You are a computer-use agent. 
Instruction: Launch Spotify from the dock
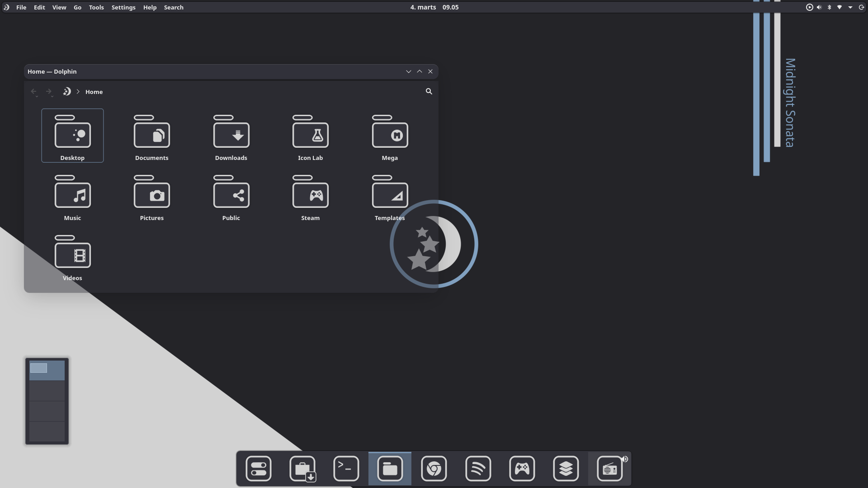point(478,469)
